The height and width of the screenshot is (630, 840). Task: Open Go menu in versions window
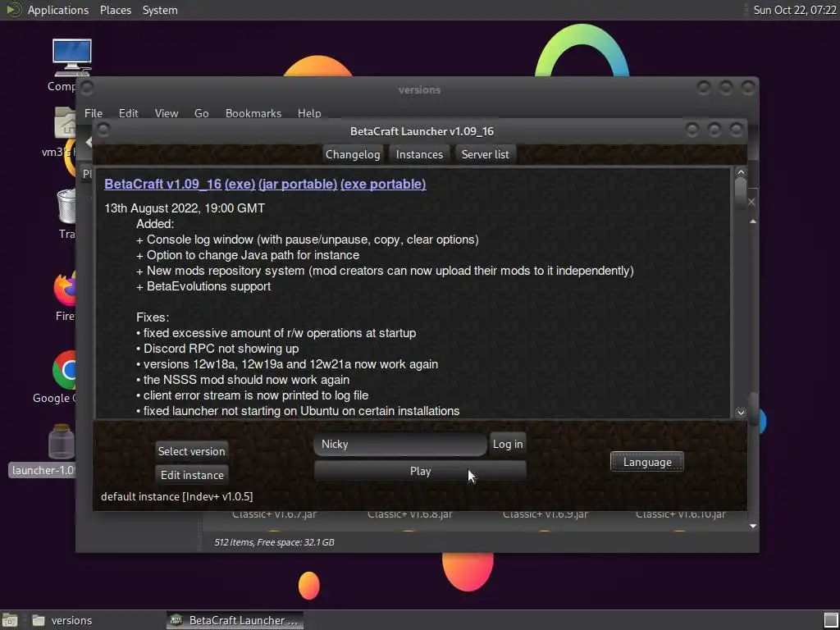pyautogui.click(x=202, y=113)
